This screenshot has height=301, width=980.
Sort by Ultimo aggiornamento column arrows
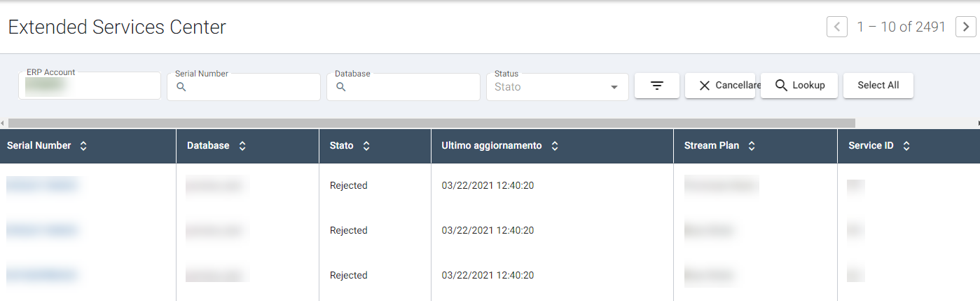[x=555, y=146]
